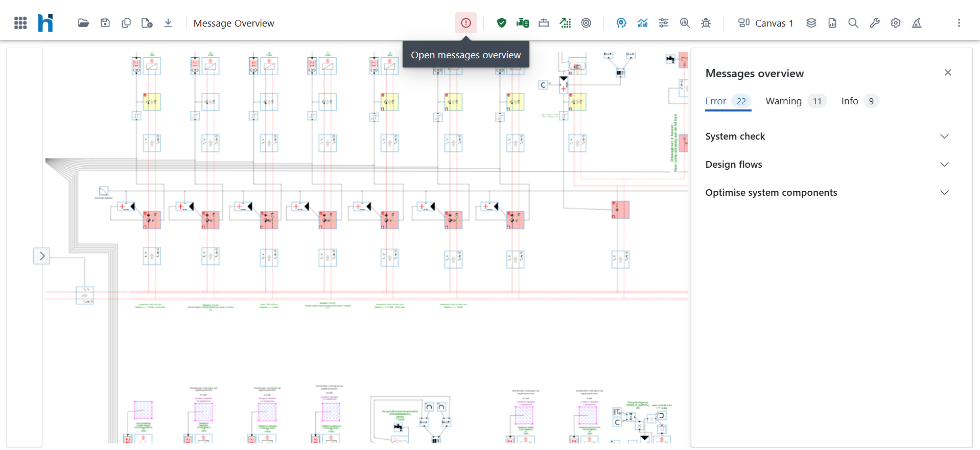The height and width of the screenshot is (450, 980).
Task: Click the Canvas 1 selector
Action: click(x=765, y=23)
